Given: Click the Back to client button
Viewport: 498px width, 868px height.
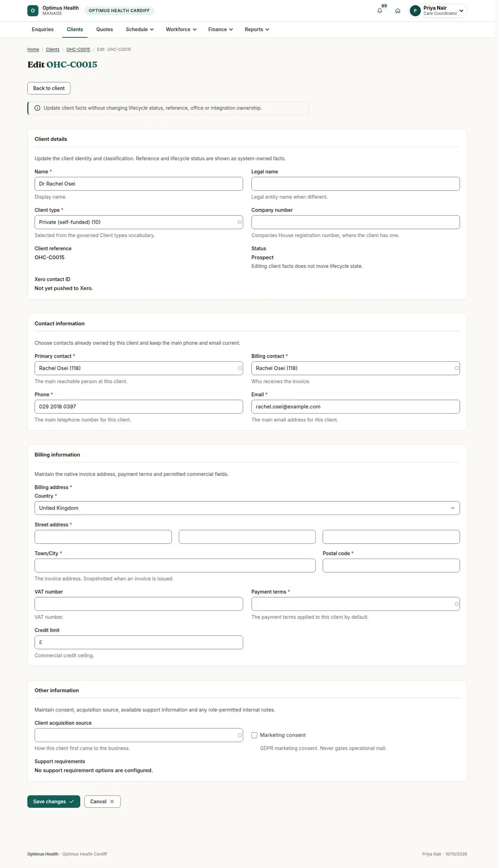Looking at the screenshot, I should click(x=49, y=88).
